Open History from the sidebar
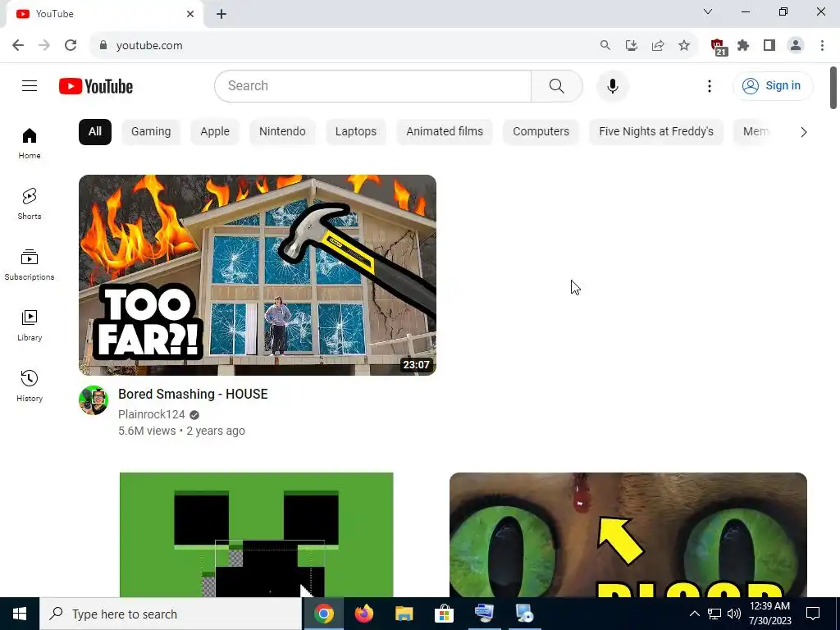The image size is (840, 630). click(x=30, y=386)
